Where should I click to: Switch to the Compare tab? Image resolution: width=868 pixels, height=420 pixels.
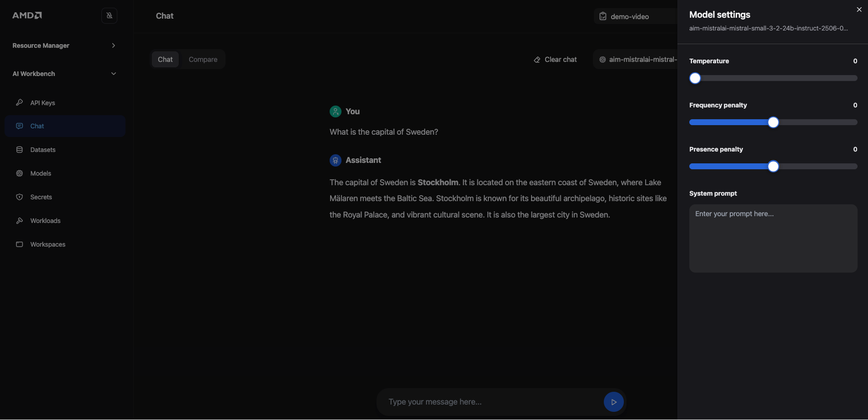tap(203, 59)
